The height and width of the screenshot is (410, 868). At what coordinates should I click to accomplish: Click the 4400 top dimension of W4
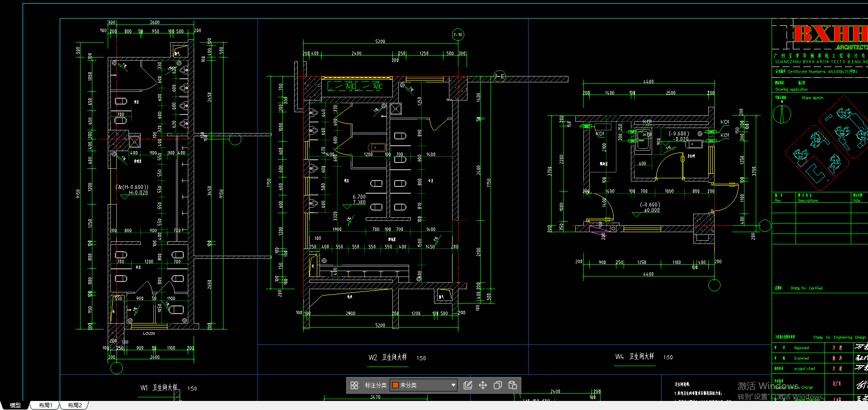[x=649, y=81]
